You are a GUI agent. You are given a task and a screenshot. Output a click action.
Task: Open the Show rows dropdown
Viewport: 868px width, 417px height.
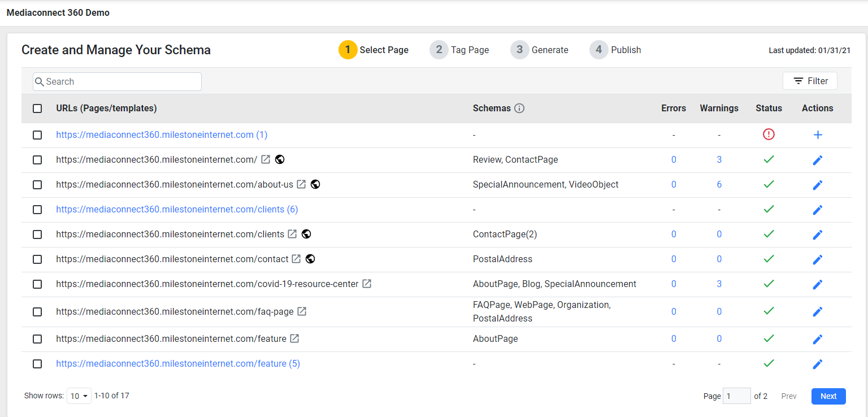click(x=79, y=396)
